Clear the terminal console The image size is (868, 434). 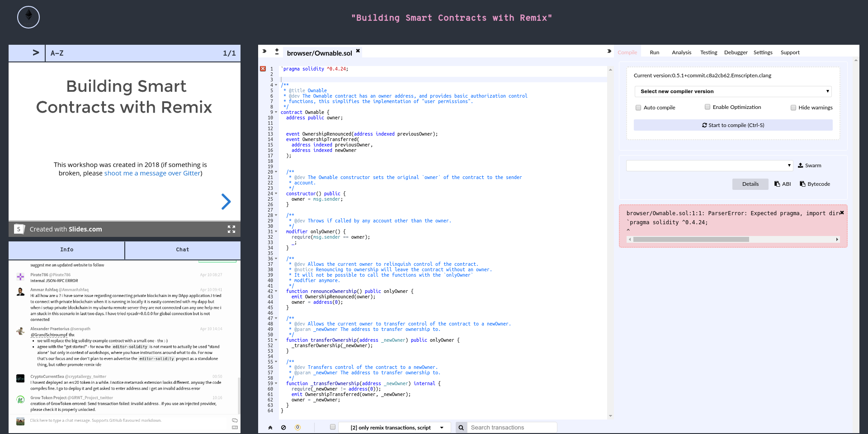(283, 427)
